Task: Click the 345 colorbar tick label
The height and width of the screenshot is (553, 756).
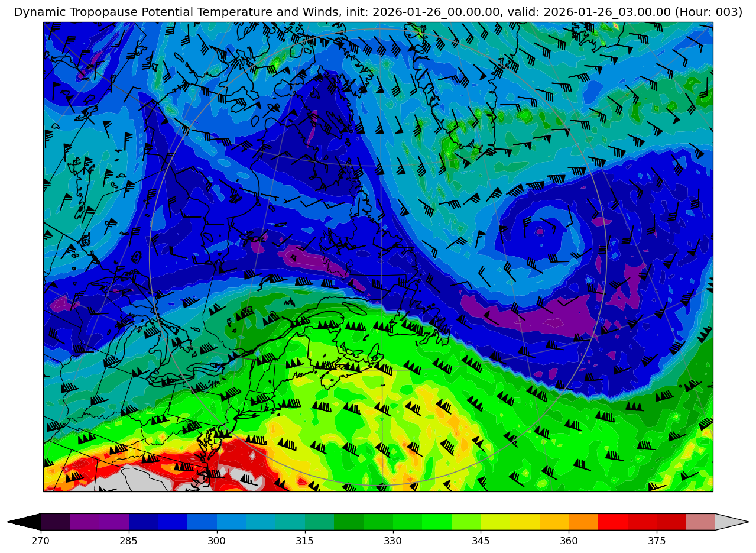Action: click(481, 541)
